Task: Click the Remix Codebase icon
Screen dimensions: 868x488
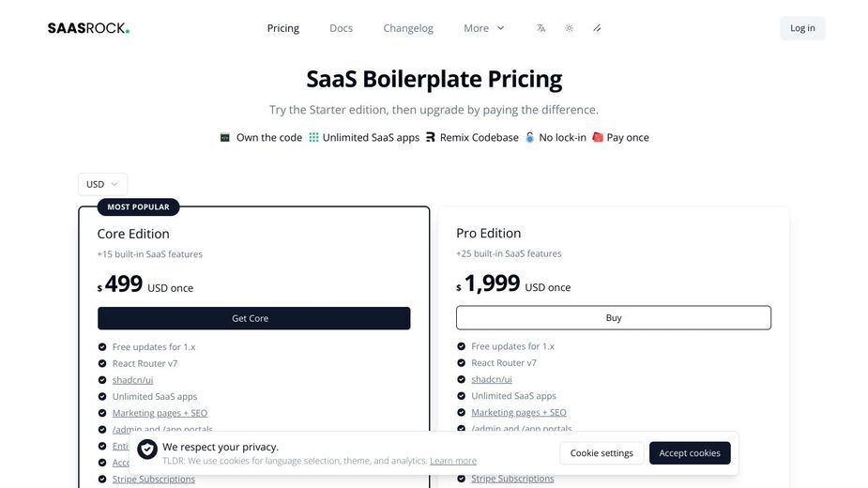Action: (x=430, y=137)
